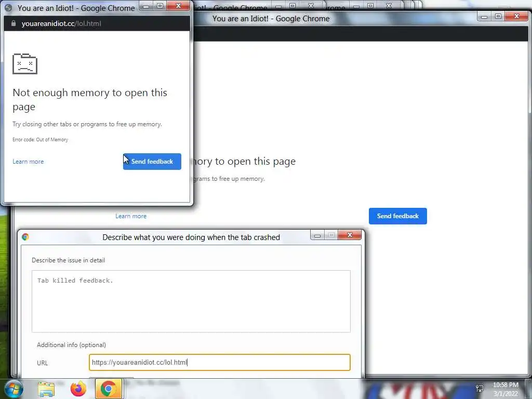Close the tab crashed feedback dialog
The width and height of the screenshot is (532, 399).
350,235
